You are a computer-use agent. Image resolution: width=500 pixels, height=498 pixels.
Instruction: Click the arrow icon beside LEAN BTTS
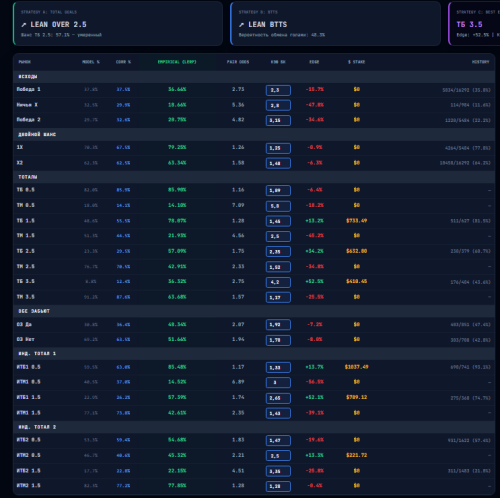coord(241,25)
